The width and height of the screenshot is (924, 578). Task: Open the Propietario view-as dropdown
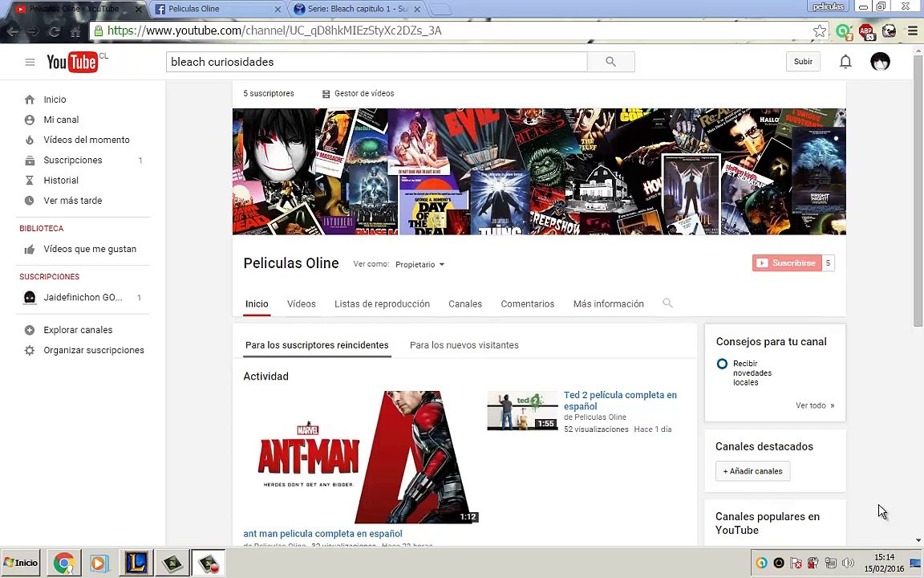coord(419,265)
